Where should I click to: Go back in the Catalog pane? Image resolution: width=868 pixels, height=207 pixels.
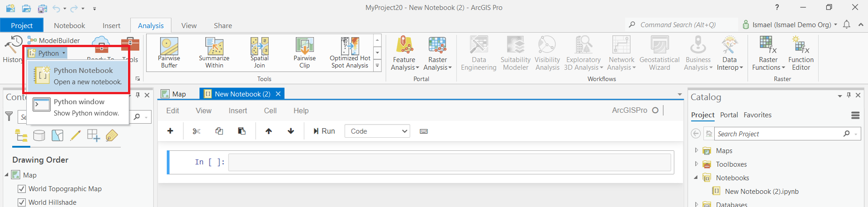pyautogui.click(x=696, y=134)
